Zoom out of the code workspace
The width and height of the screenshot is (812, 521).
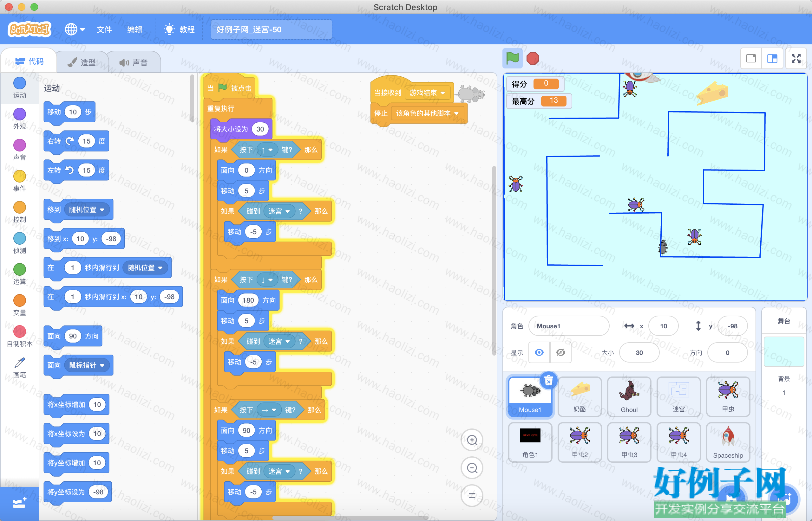(x=472, y=468)
